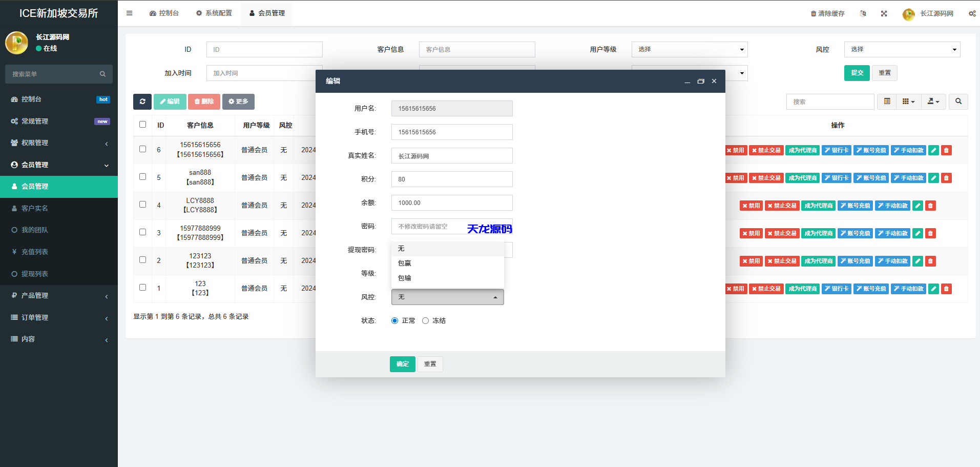Image resolution: width=980 pixels, height=467 pixels.
Task: Select the 冻结 status radio button
Action: [426, 320]
